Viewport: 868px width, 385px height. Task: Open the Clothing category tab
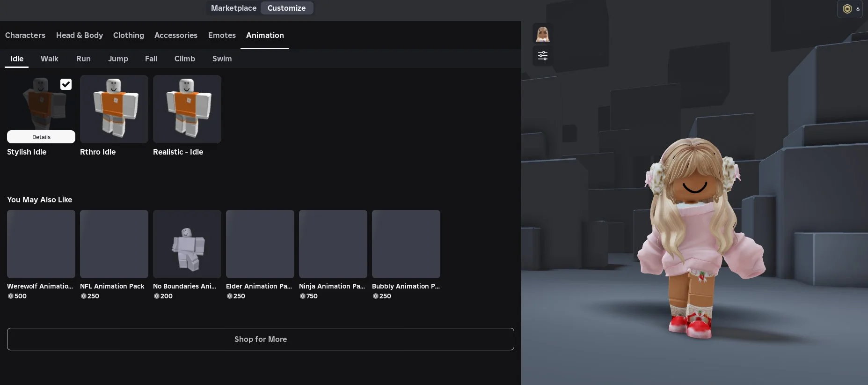coord(129,35)
